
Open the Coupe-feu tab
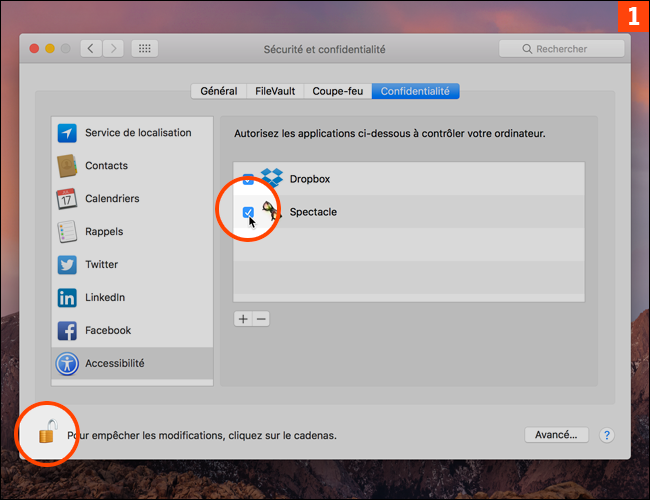tap(338, 91)
